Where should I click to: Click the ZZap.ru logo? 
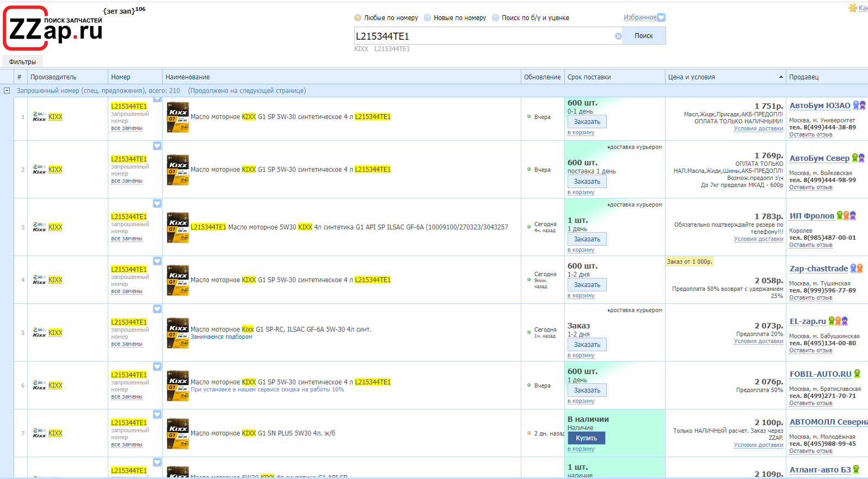(53, 28)
